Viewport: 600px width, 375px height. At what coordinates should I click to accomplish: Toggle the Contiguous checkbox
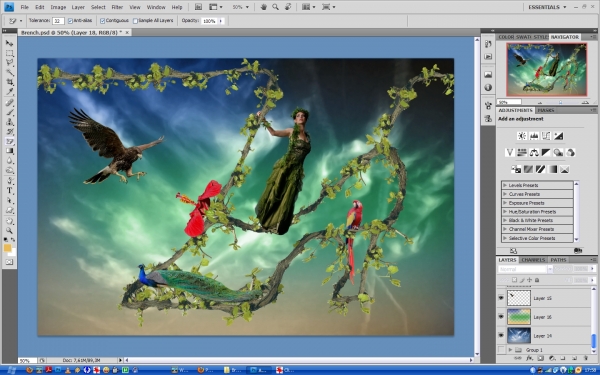(103, 21)
